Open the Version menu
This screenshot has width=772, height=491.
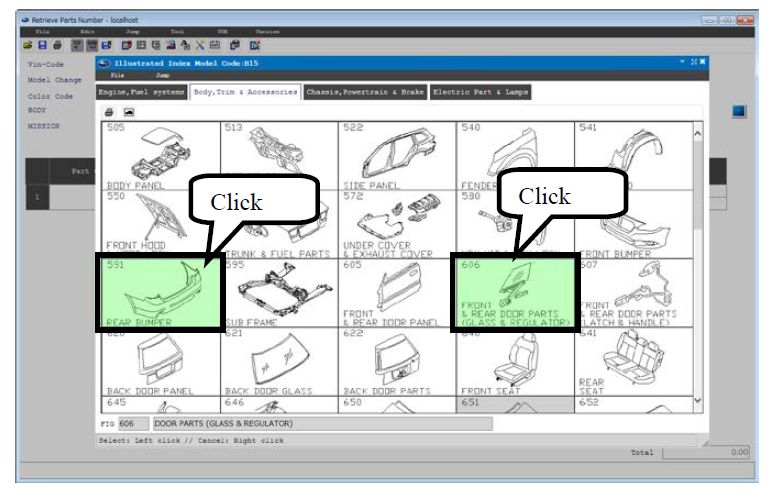click(267, 32)
